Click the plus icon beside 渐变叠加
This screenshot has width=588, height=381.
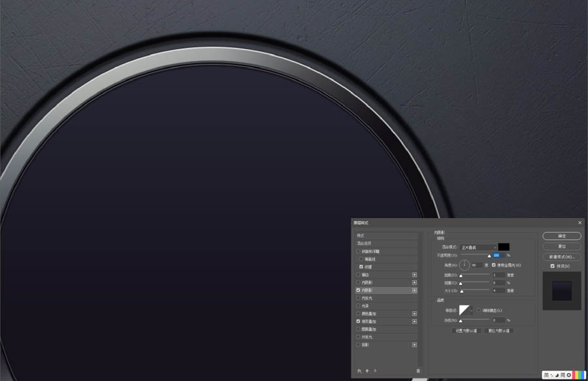[414, 322]
